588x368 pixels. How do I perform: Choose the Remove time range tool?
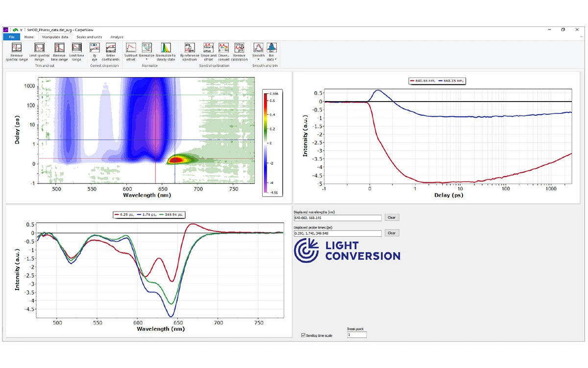pos(59,51)
